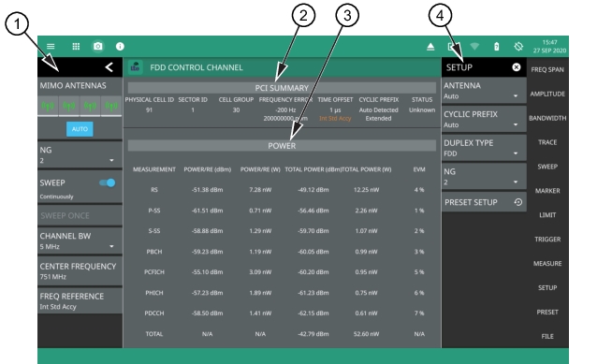This screenshot has width=612, height=364.
Task: Click the FDD CONTROL CHANNEL title
Action: click(x=197, y=67)
